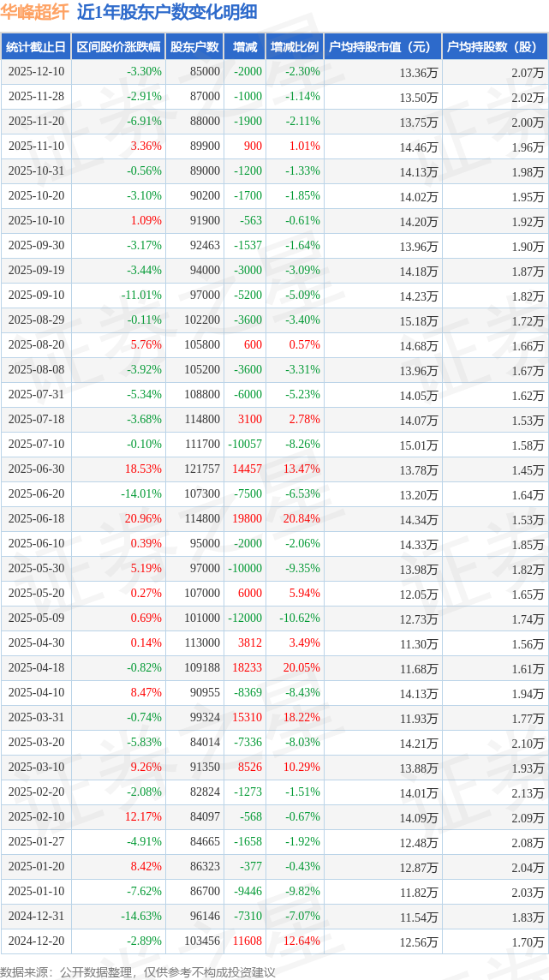
Task: Click the -10057 change value cell
Action: tap(245, 445)
